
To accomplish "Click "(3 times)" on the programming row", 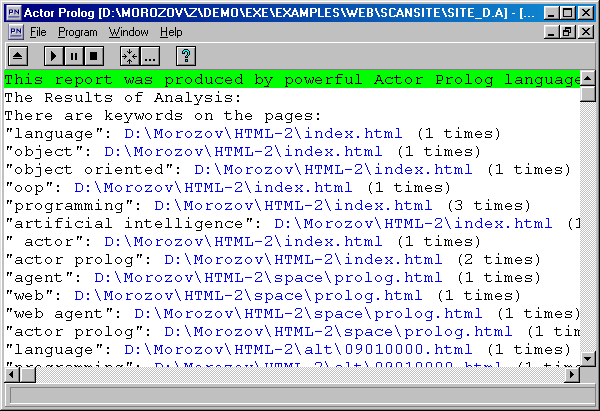I will (x=489, y=206).
